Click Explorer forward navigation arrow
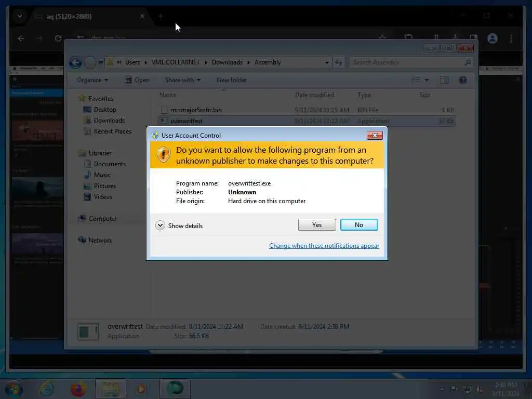The height and width of the screenshot is (399, 532). click(90, 62)
